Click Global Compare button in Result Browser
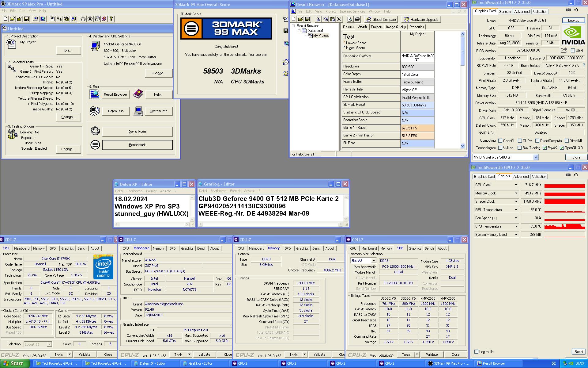Image resolution: width=588 pixels, height=368 pixels. [381, 19]
